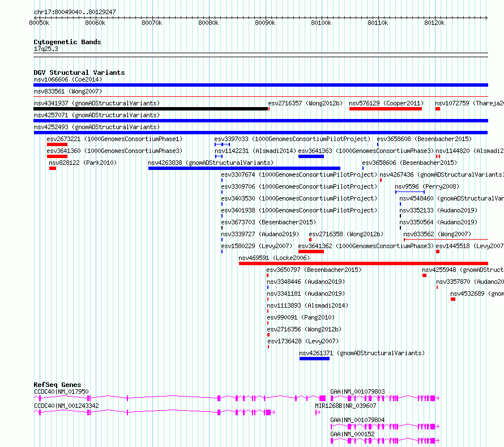Click the nsv1113893 (Alsmadi2014) label
Image resolution: width=504 pixels, height=447 pixels.
point(307,305)
